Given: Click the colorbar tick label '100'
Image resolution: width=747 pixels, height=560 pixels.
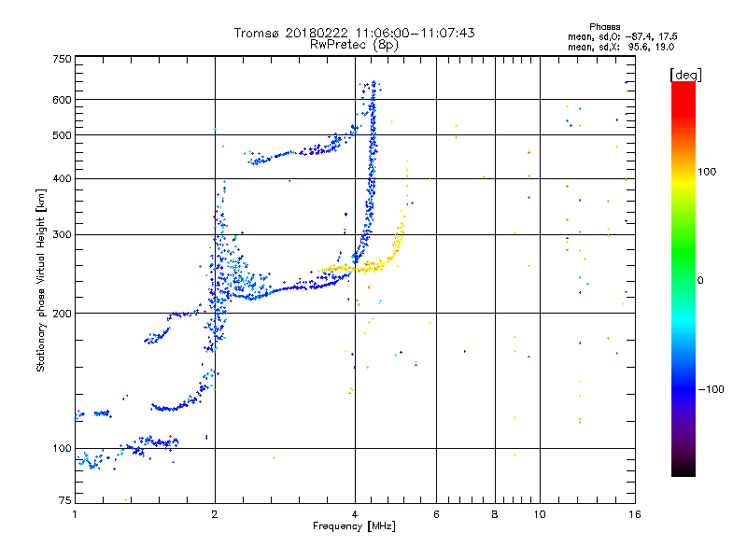Looking at the screenshot, I should click(x=707, y=172).
